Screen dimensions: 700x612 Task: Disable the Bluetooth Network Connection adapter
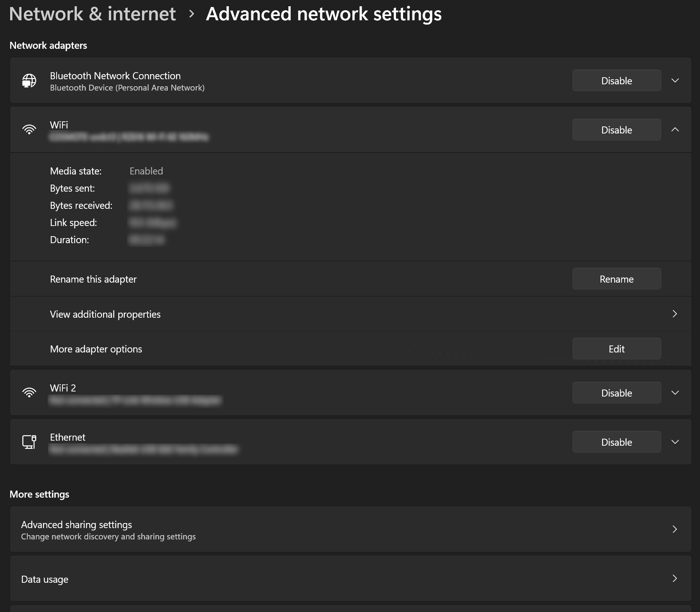point(616,81)
